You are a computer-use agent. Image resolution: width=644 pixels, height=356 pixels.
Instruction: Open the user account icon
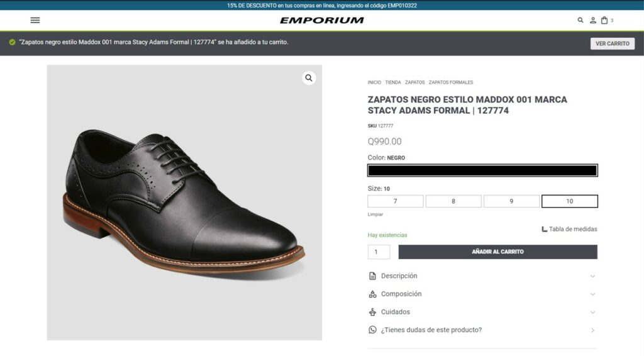(x=593, y=20)
